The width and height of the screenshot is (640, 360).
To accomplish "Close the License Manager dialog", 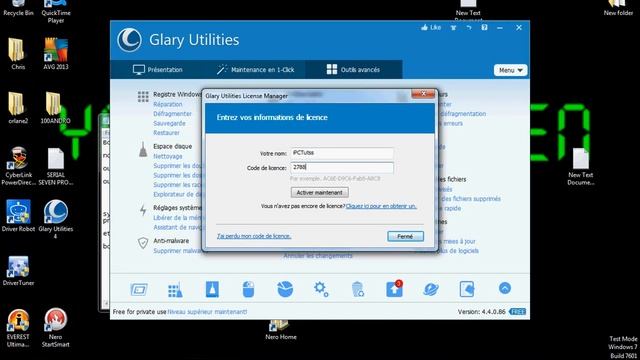I will [x=423, y=94].
